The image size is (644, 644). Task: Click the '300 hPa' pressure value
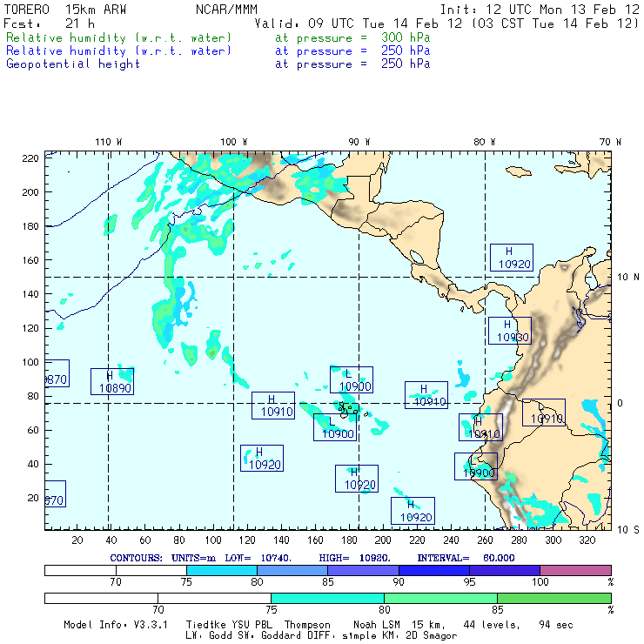click(x=406, y=37)
